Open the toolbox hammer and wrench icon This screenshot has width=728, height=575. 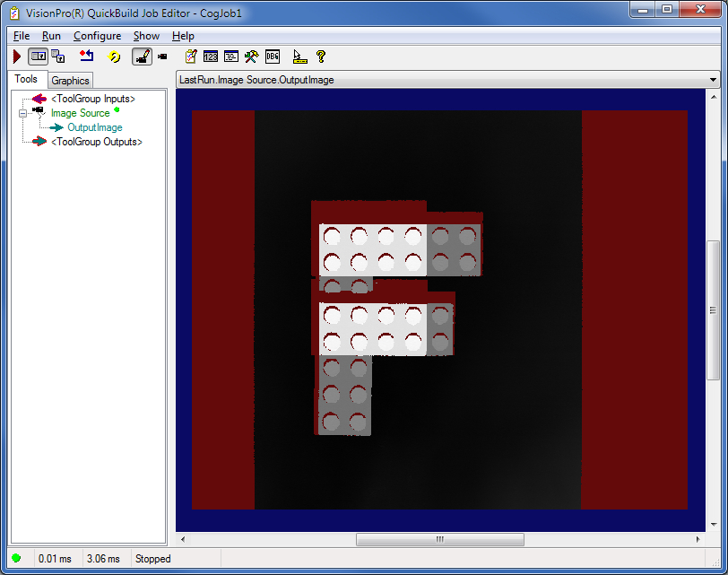252,57
